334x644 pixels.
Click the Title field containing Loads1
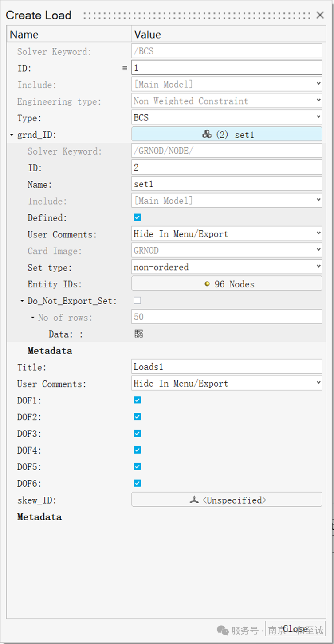point(227,366)
